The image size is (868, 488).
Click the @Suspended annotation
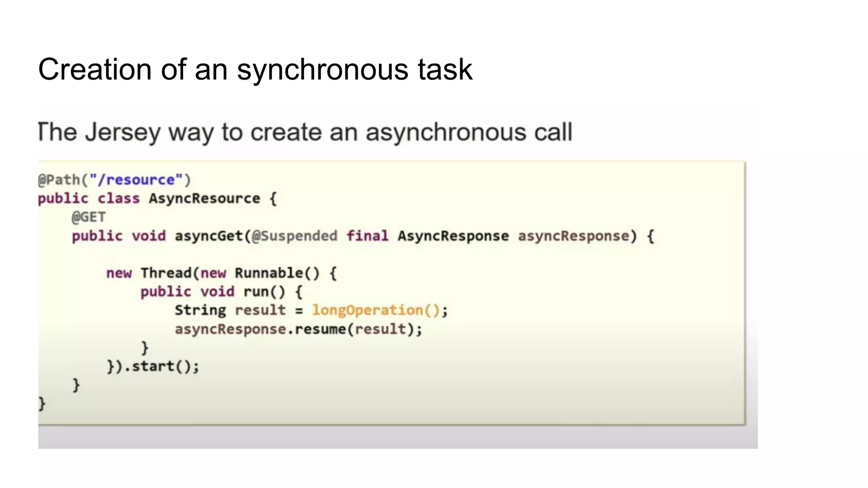tap(295, 236)
